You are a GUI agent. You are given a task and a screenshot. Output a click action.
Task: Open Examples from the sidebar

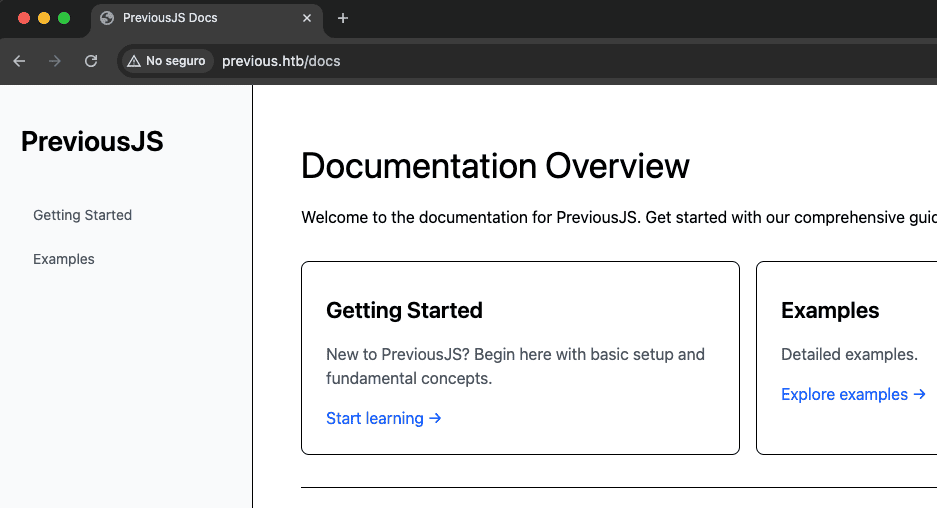click(x=64, y=259)
